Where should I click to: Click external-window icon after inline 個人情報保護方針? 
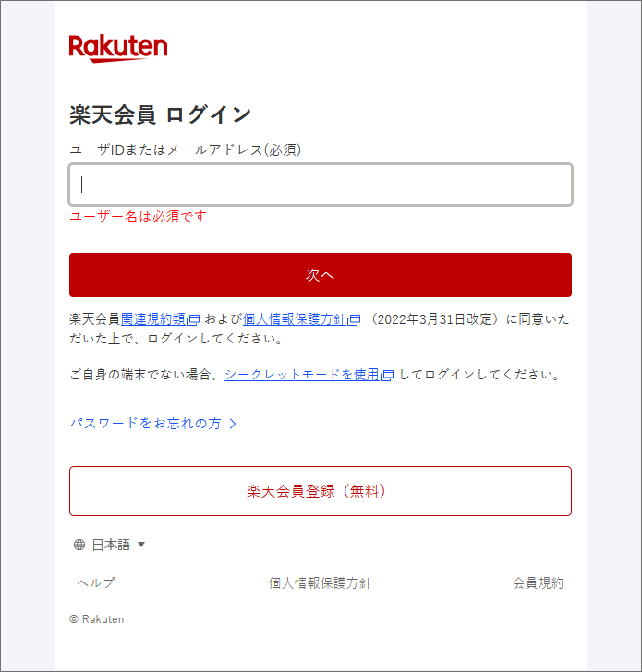click(x=354, y=319)
